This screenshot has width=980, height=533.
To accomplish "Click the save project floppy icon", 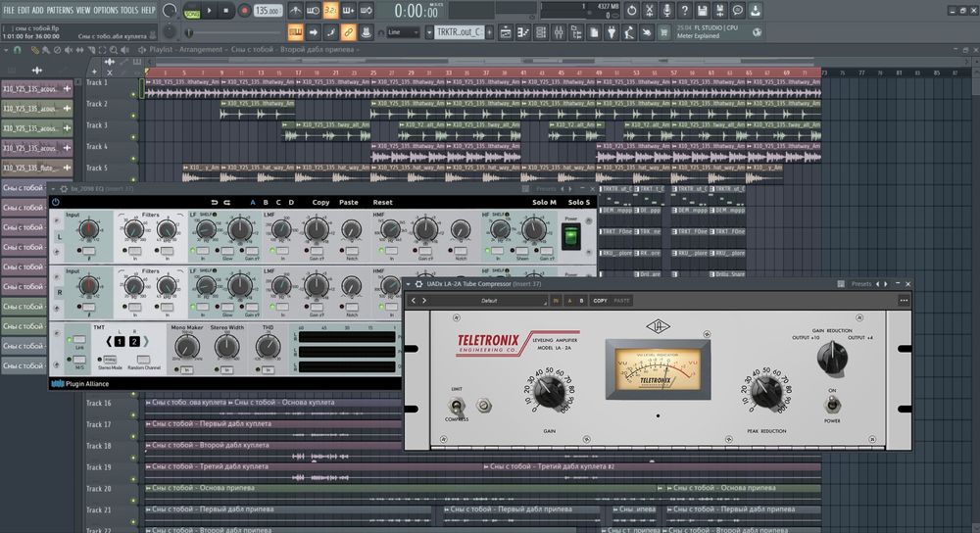I will [703, 10].
